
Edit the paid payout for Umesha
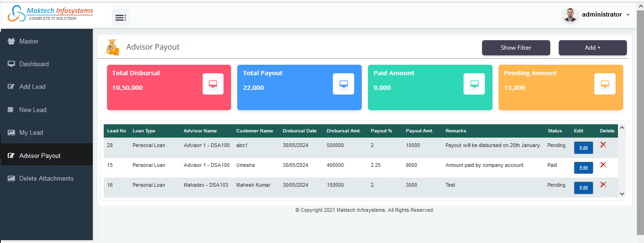583,168
